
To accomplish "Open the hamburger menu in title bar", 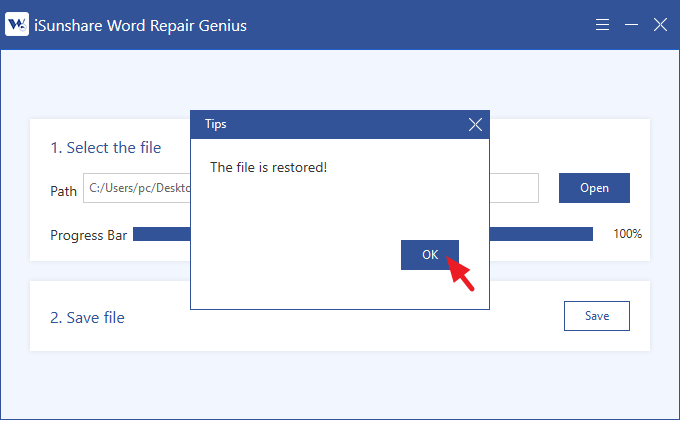I will point(602,25).
